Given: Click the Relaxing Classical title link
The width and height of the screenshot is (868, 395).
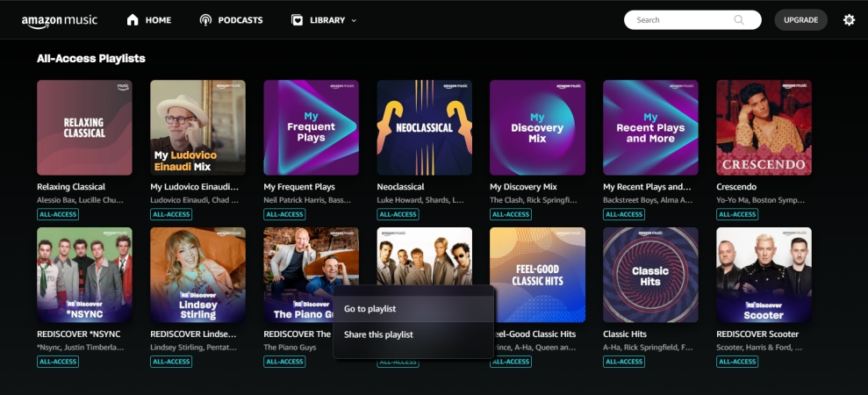Looking at the screenshot, I should [x=71, y=187].
